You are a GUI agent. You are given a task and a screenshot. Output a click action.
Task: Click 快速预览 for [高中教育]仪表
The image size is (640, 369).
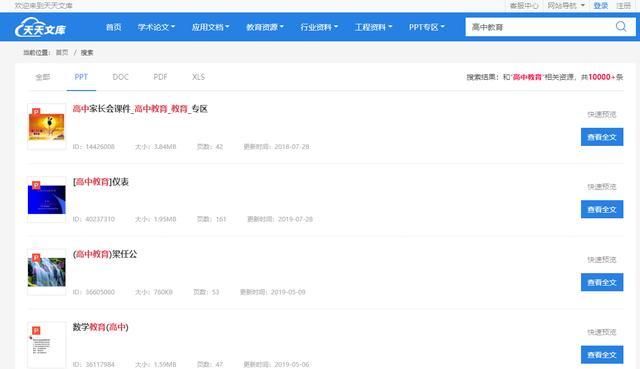point(602,187)
